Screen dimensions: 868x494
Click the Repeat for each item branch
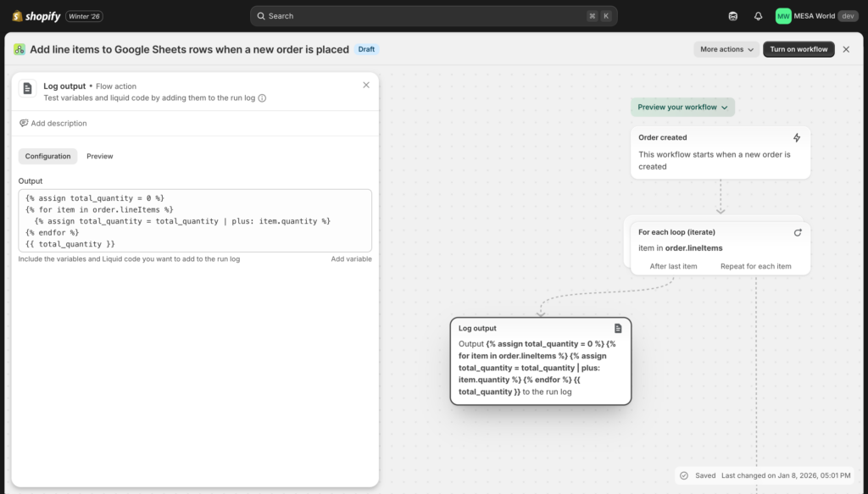pyautogui.click(x=755, y=266)
